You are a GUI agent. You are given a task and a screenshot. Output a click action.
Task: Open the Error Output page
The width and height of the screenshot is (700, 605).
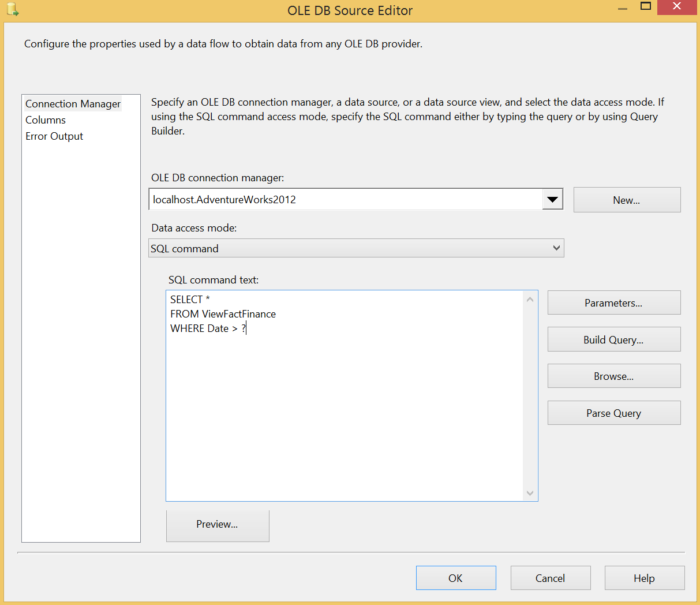(x=54, y=136)
